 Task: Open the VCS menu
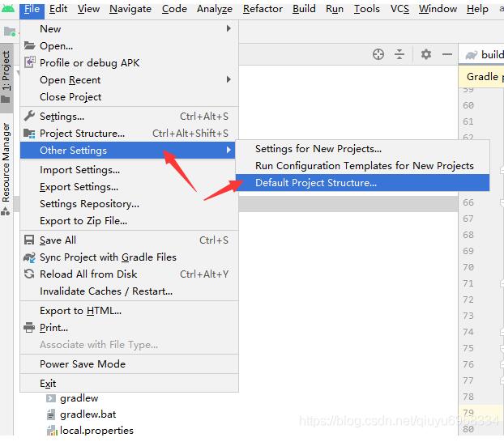(399, 9)
